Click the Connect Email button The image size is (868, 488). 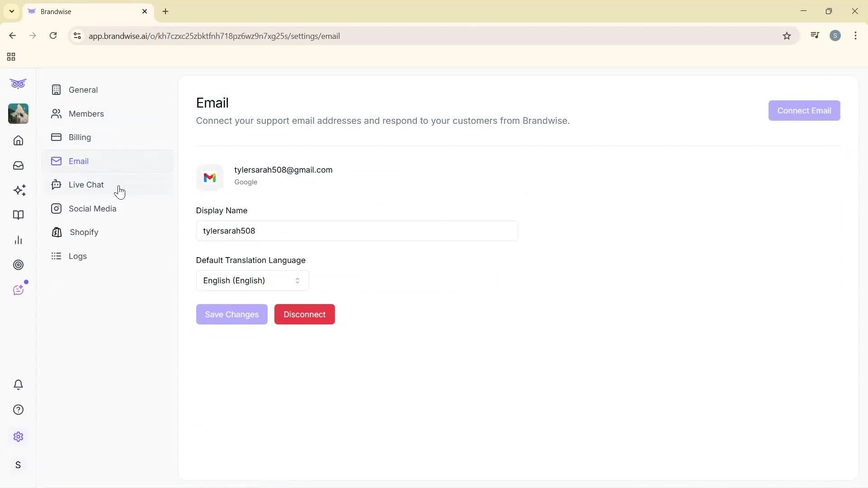point(804,110)
